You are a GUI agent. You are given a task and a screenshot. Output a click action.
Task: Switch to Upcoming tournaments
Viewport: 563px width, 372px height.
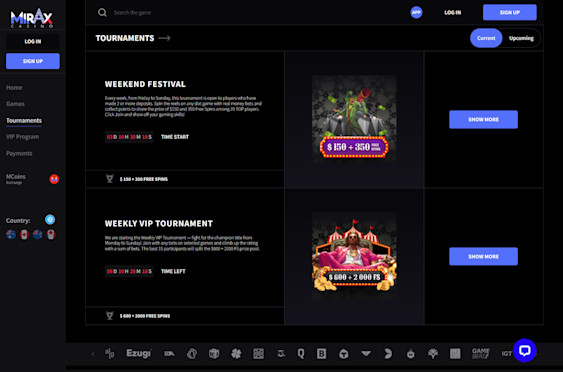tap(521, 38)
